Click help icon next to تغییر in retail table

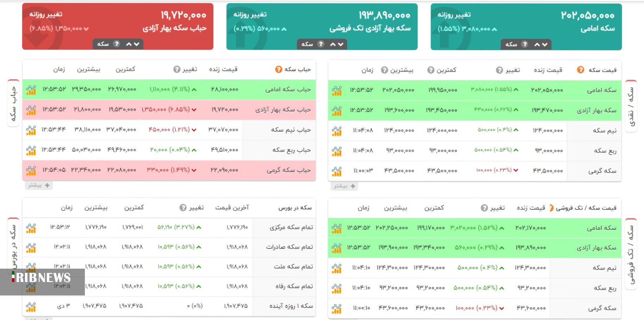pyautogui.click(x=484, y=208)
